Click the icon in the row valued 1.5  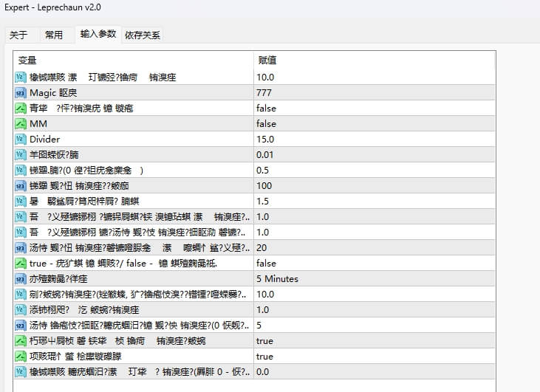pos(21,202)
